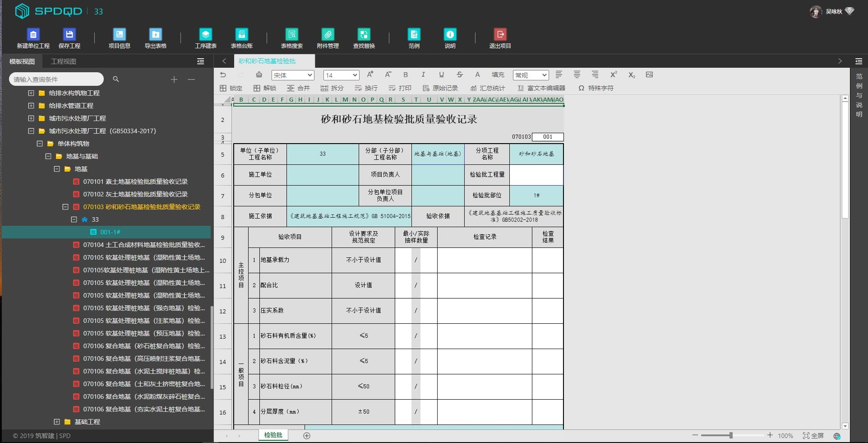
Task: Save the project with 保存工程 icon
Action: click(x=69, y=34)
